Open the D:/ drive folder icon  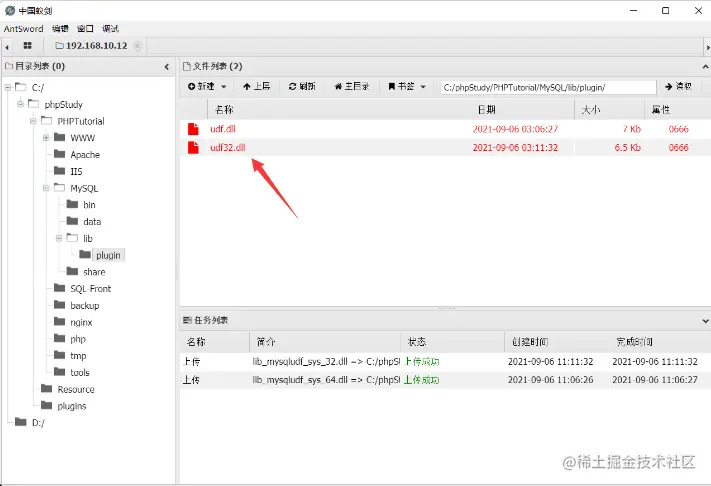click(x=21, y=422)
